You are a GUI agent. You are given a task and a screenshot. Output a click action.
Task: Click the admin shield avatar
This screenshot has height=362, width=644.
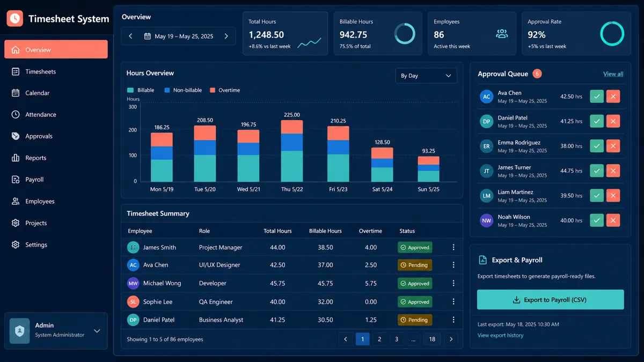20,330
